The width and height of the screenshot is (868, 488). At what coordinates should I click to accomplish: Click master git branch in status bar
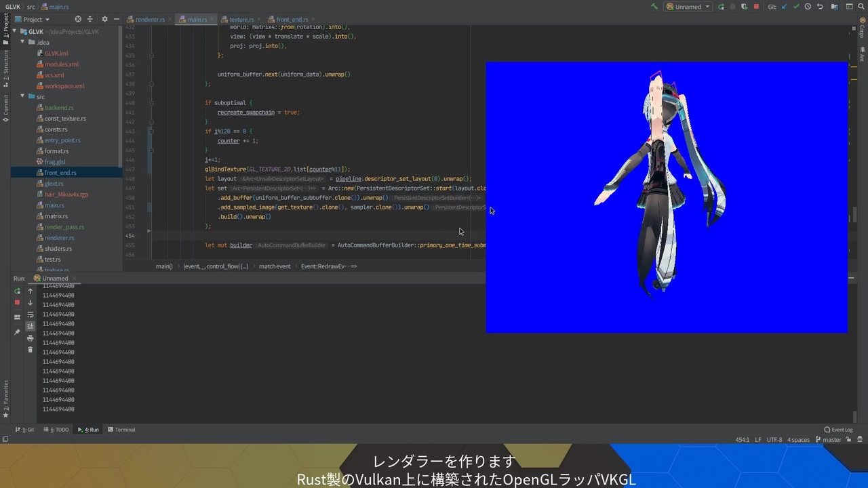pyautogui.click(x=827, y=440)
